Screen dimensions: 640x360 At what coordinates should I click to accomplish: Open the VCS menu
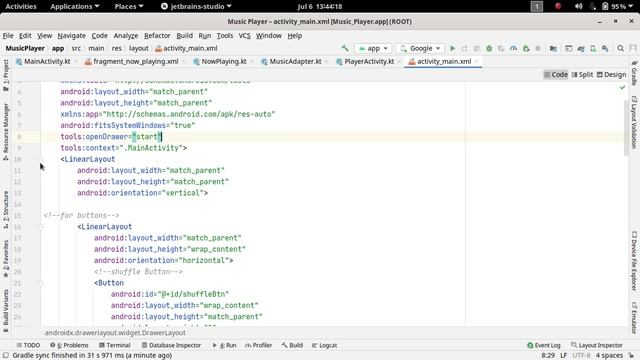point(244,36)
